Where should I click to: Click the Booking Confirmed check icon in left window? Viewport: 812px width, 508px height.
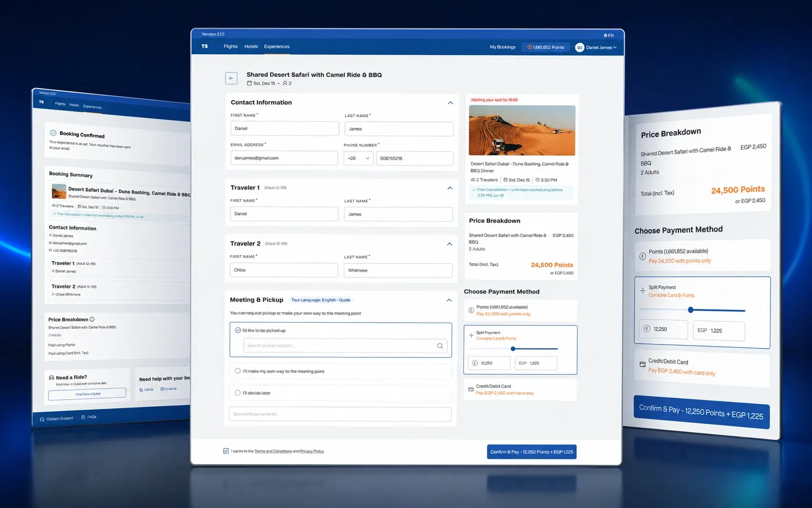coord(53,133)
